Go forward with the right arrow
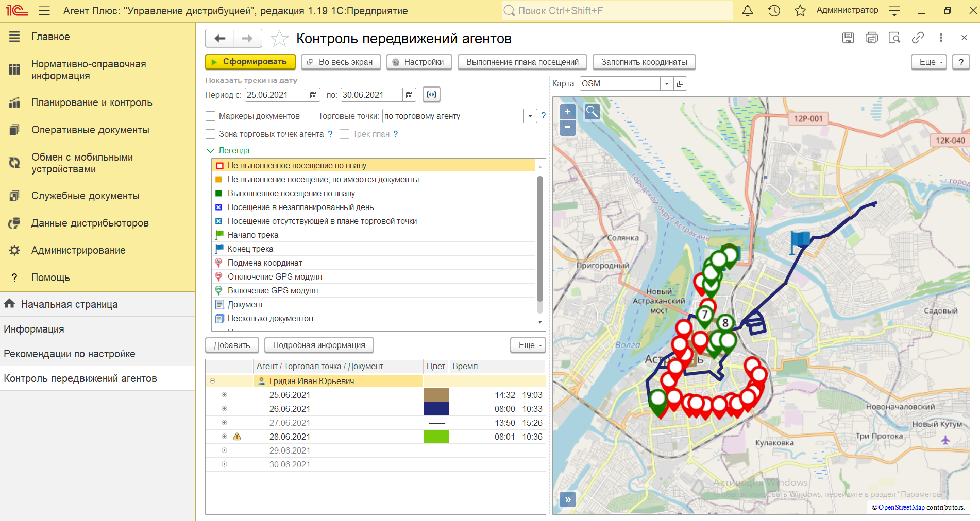Screen dimensions: 980x521 (248, 39)
